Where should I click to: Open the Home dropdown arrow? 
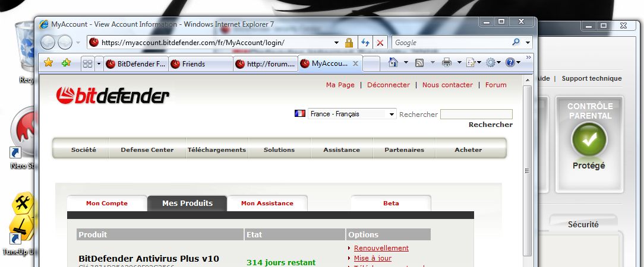coord(406,63)
